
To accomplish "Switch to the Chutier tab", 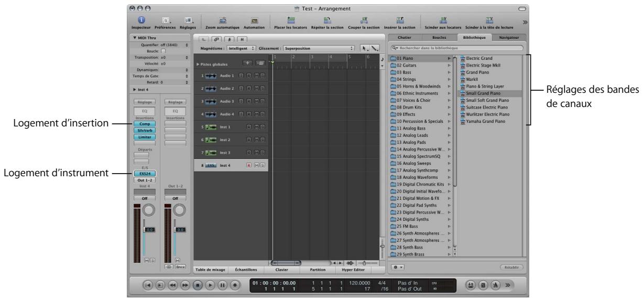I will pos(405,38).
